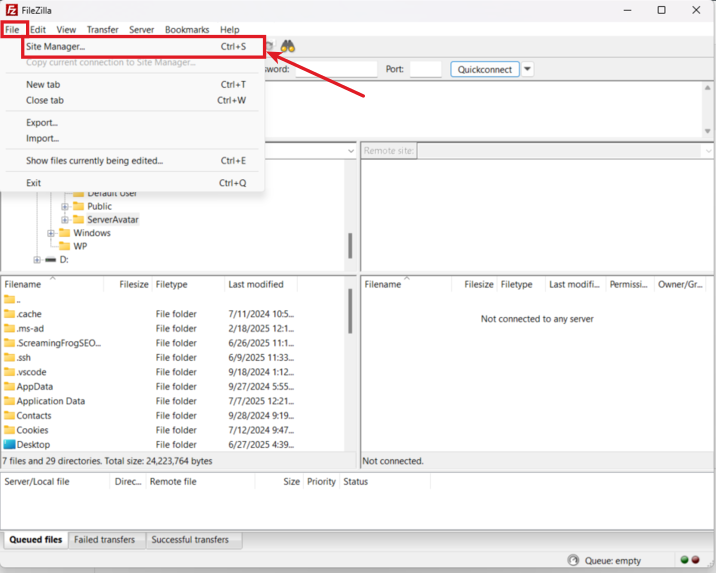Image resolution: width=716 pixels, height=573 pixels.
Task: Sort remote list by Owner/Group column
Action: coord(680,284)
